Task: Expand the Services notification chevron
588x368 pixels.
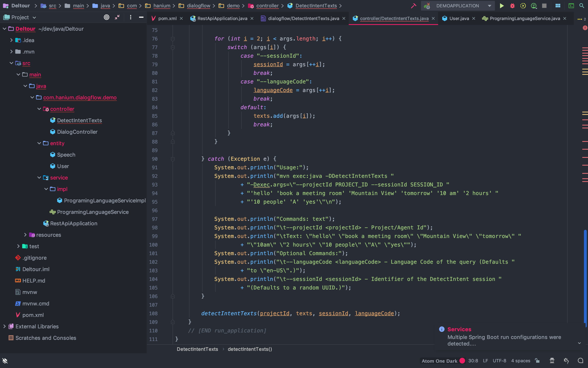Action: click(579, 343)
